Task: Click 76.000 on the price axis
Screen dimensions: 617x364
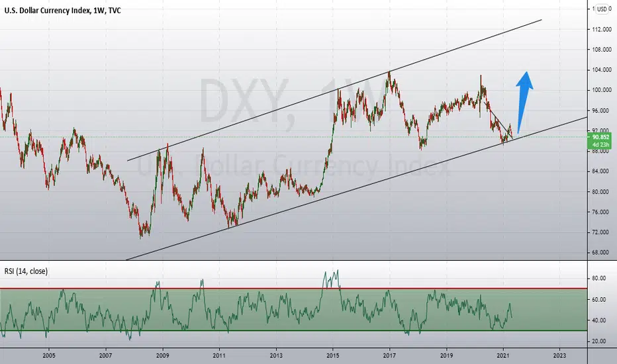Action: point(602,212)
